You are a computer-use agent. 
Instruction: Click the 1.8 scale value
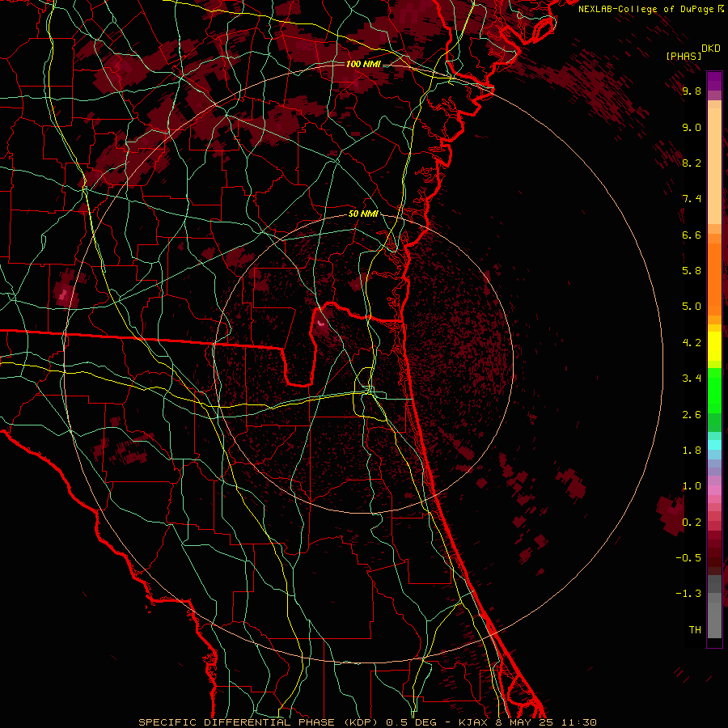pyautogui.click(x=692, y=451)
